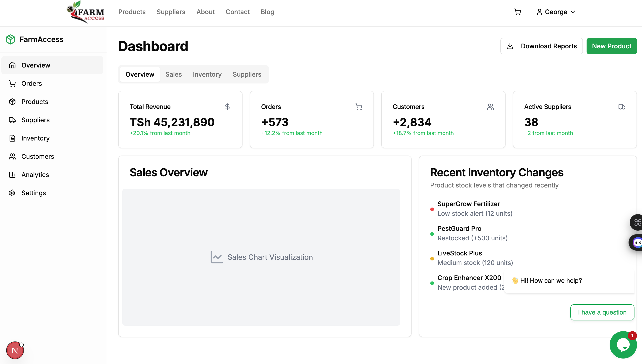Viewport: 642px width, 364px height.
Task: Open Products in the sidebar menu
Action: coord(52,101)
